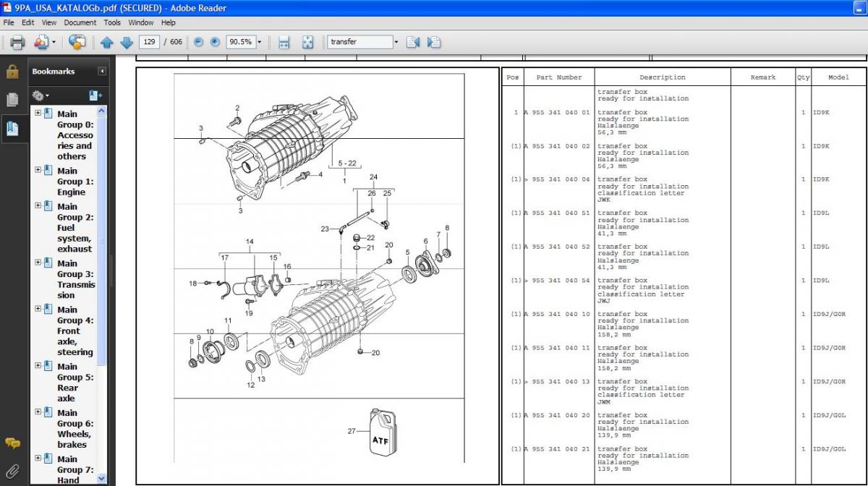Viewport: 868px width, 486px height.
Task: Expand Main Group 6: Wheels, brakes bookmark
Action: click(x=38, y=412)
